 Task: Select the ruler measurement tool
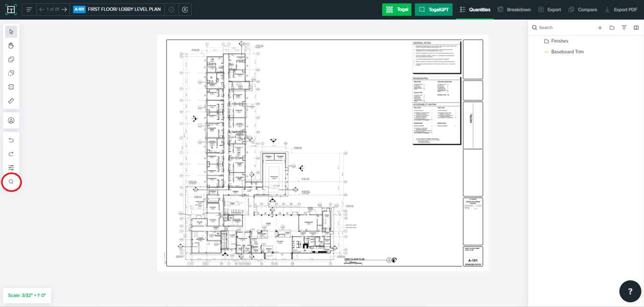click(11, 101)
